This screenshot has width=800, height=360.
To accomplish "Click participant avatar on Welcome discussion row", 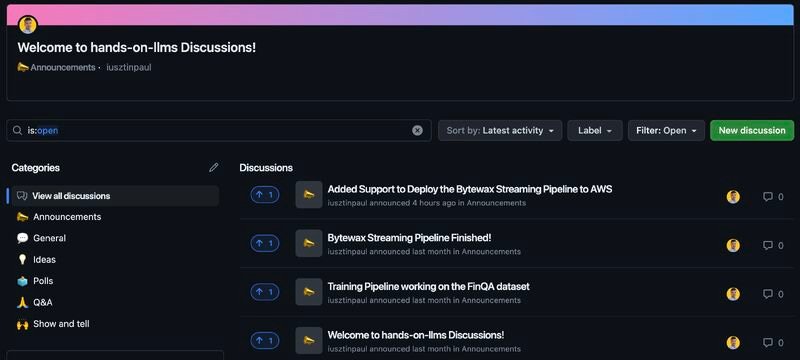I will click(x=733, y=343).
